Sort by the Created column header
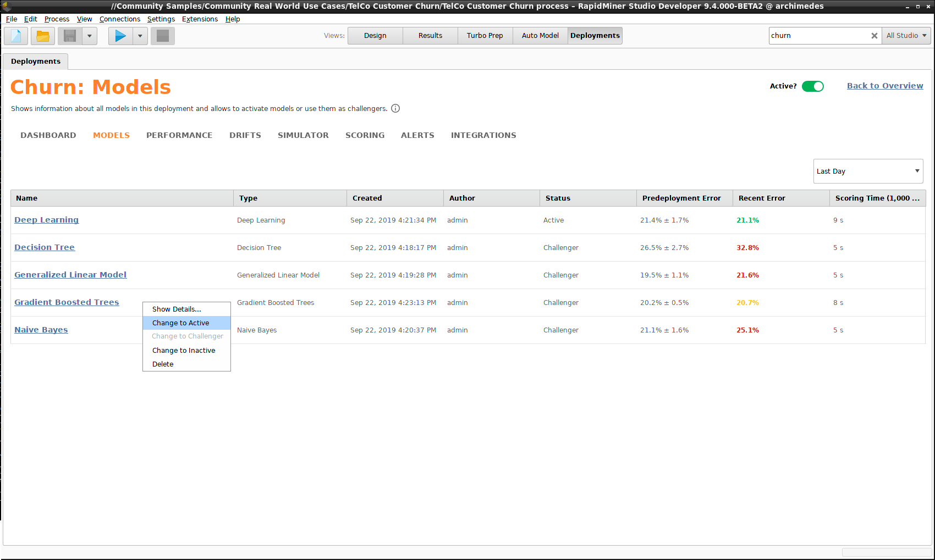 (395, 198)
